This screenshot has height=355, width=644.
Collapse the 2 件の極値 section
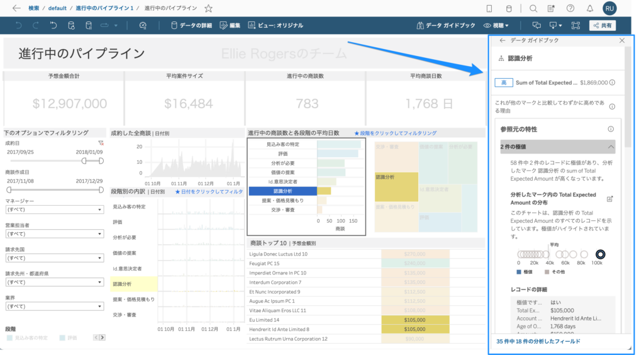coord(611,147)
